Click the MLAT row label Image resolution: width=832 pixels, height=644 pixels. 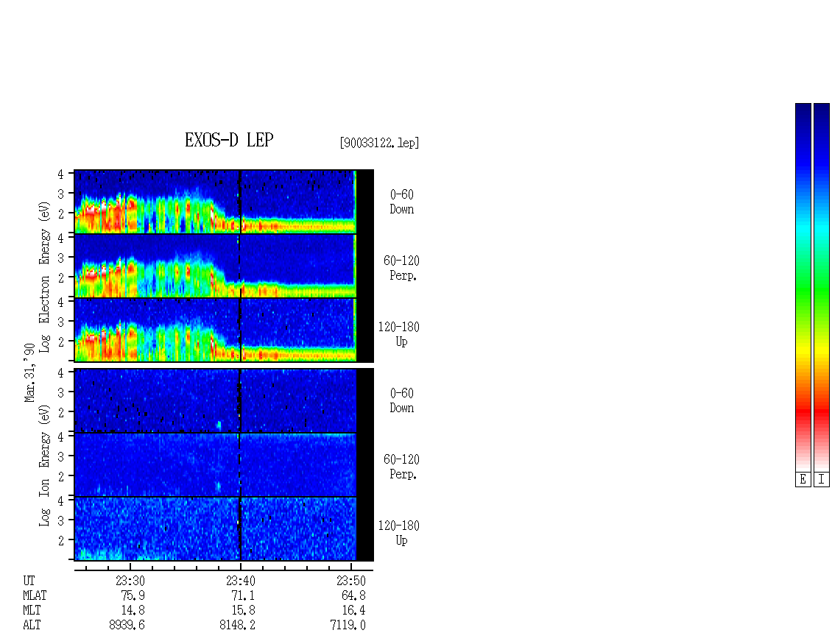click(x=35, y=595)
